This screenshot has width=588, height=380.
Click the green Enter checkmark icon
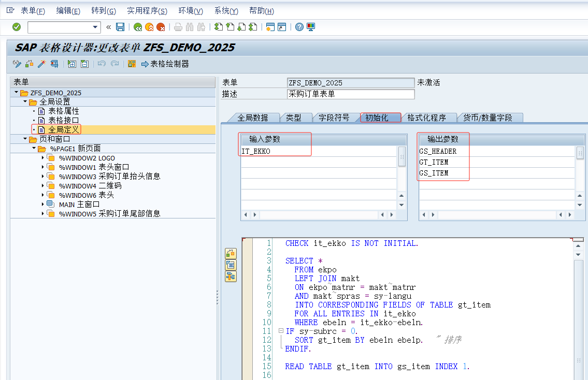[17, 27]
